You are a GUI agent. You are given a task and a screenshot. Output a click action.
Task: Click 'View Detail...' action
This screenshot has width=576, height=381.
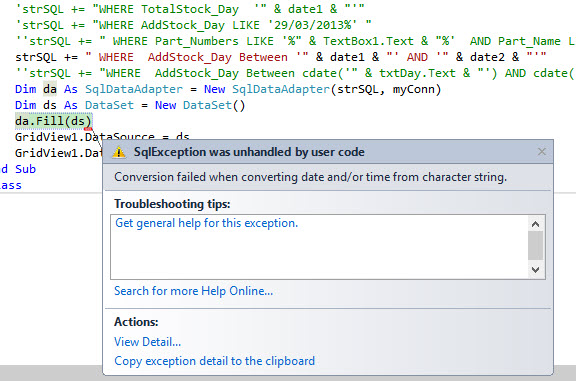[147, 342]
